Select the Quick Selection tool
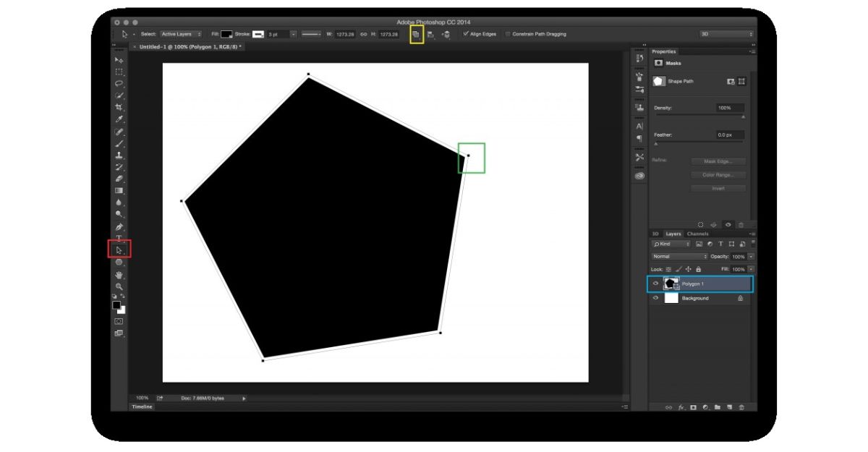The height and width of the screenshot is (452, 868). coord(119,95)
